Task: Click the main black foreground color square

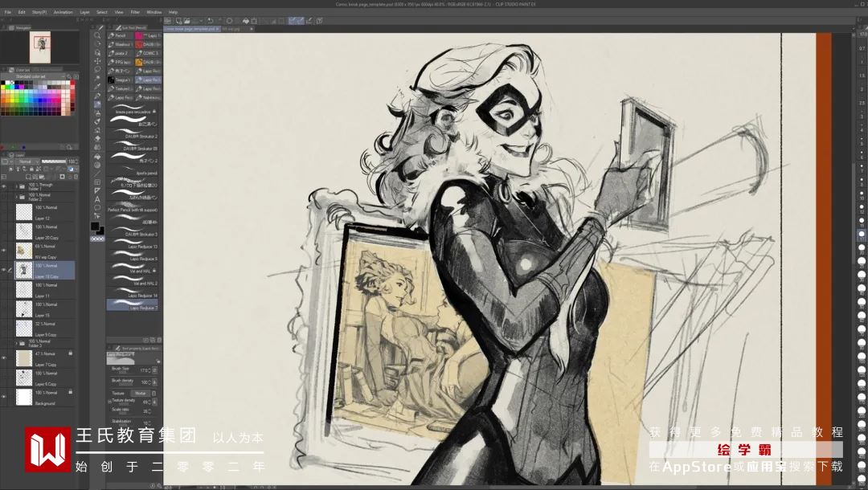Action: (x=95, y=227)
